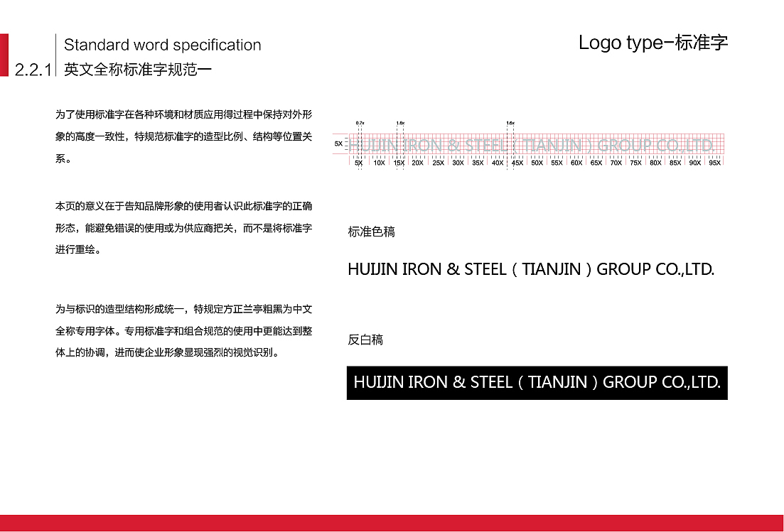The width and height of the screenshot is (784, 532).
Task: Click the 85X ruler mark under the grid
Action: pos(675,163)
